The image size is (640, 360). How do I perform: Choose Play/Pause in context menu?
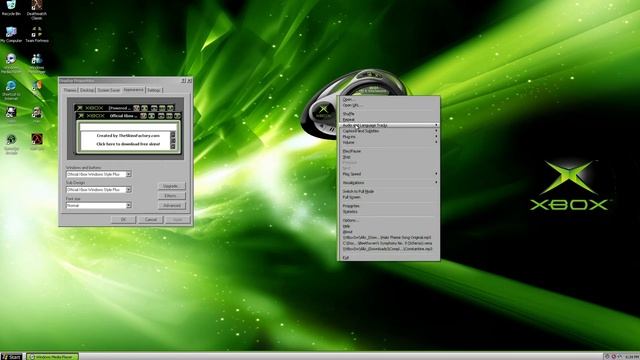(x=389, y=151)
